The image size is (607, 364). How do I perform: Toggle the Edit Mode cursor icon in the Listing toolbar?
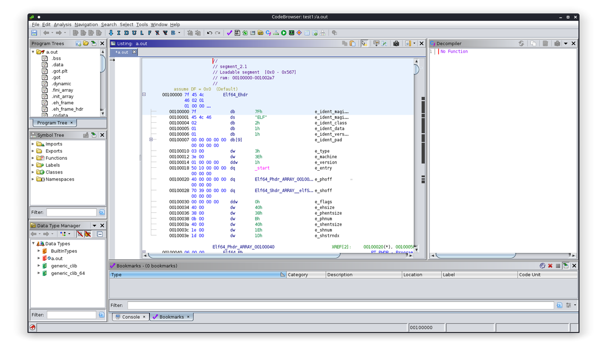click(x=364, y=43)
